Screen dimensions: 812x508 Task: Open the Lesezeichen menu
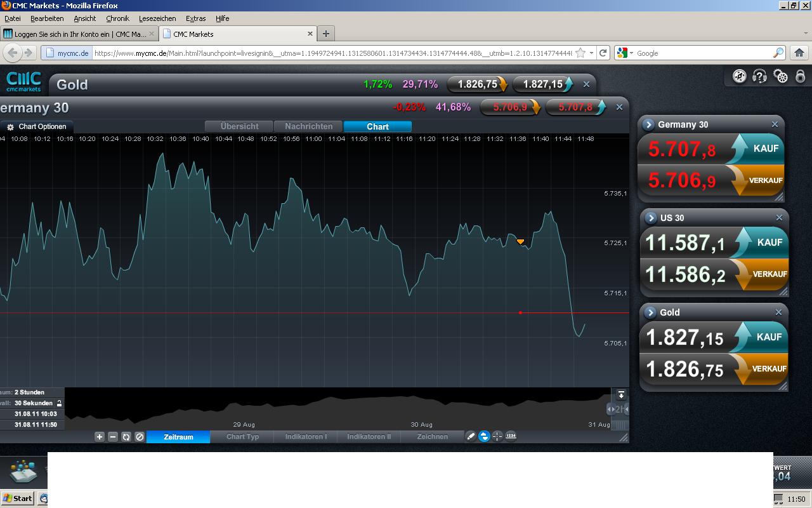157,18
